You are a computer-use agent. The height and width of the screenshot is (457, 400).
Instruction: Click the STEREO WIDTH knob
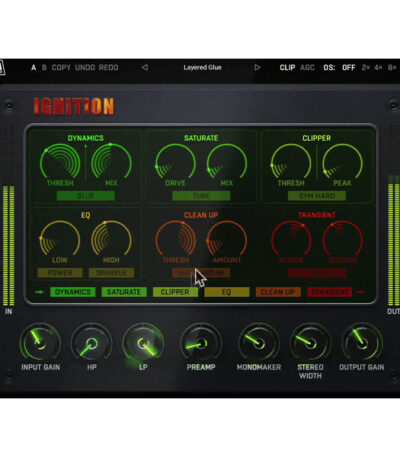coord(310,343)
